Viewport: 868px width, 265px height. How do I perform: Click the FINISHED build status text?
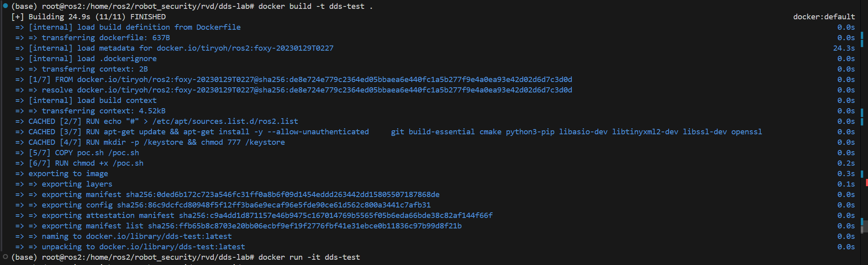[x=148, y=17]
